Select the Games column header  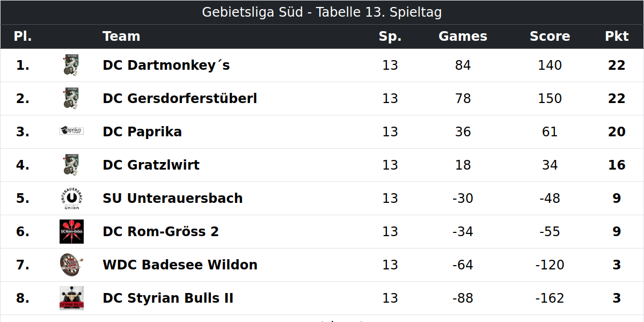point(463,36)
